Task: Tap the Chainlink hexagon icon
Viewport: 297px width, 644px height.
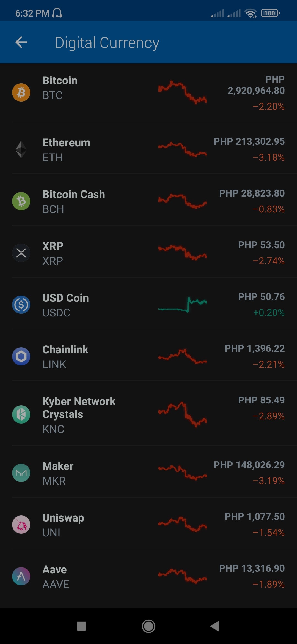Action: pos(21,356)
